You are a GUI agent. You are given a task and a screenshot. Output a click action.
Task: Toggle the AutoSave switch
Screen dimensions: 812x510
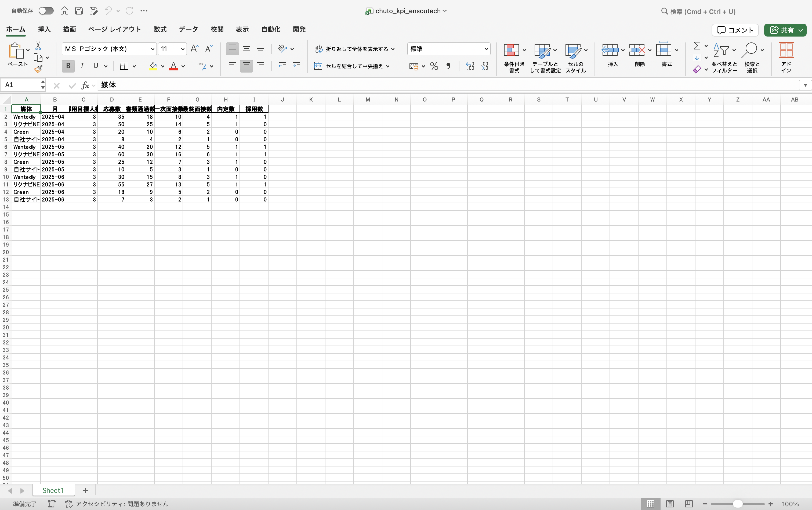tap(46, 11)
